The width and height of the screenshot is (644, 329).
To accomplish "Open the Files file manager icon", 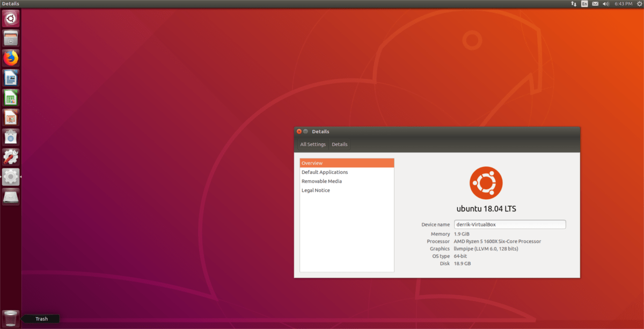I will point(10,38).
